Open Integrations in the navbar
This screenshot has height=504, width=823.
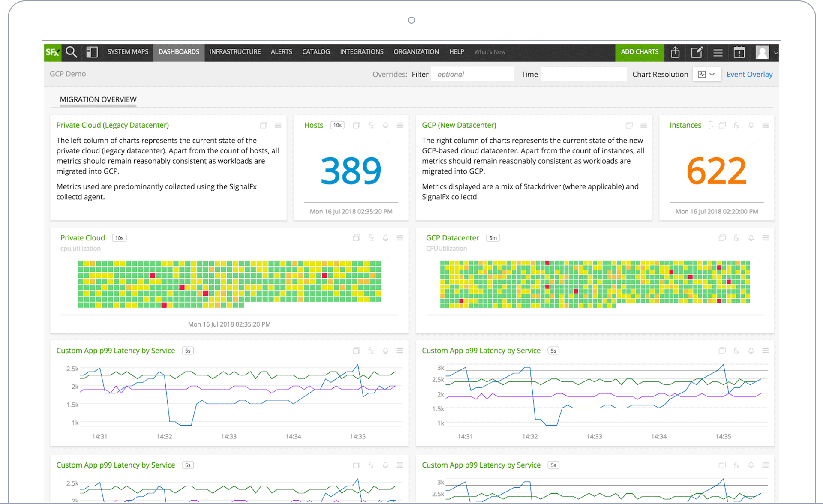[362, 52]
